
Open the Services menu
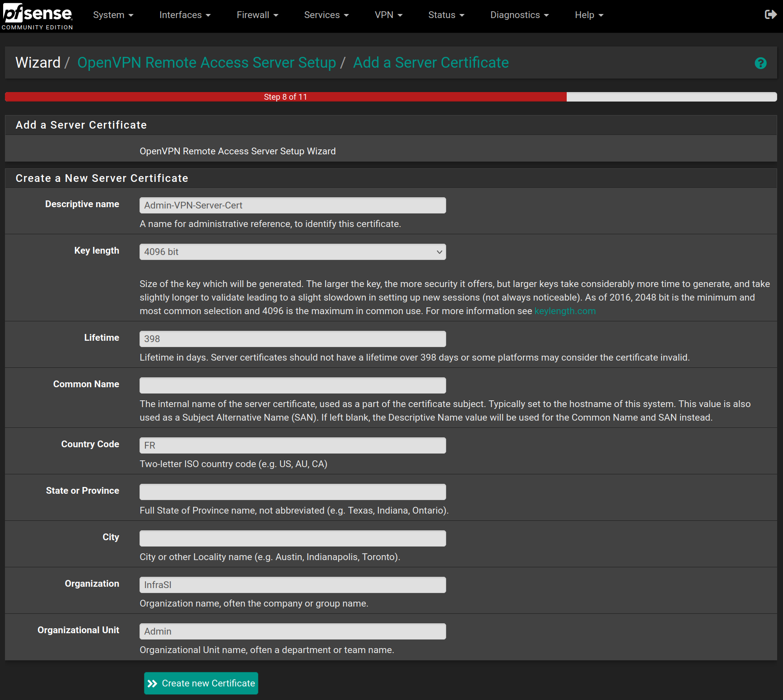pos(326,15)
